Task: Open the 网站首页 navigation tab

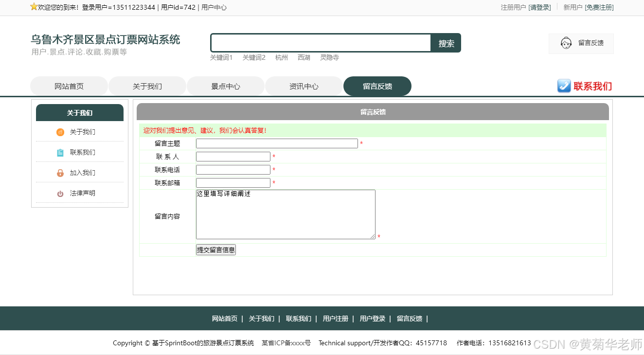Action: point(69,86)
